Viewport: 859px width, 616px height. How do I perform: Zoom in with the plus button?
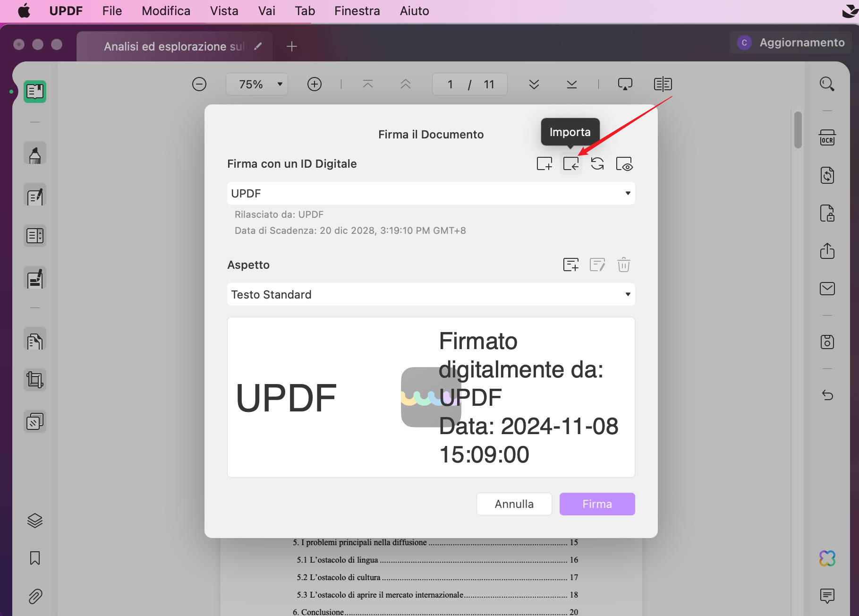[x=315, y=84]
